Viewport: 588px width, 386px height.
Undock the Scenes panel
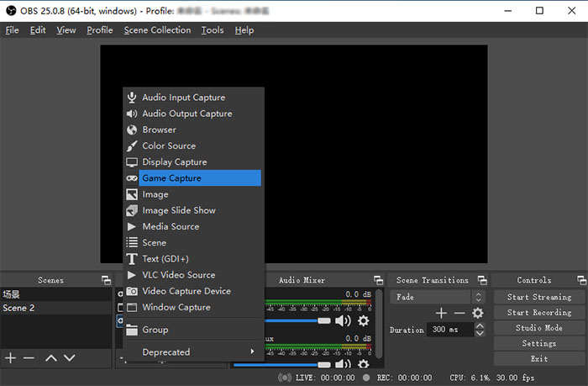tap(106, 280)
